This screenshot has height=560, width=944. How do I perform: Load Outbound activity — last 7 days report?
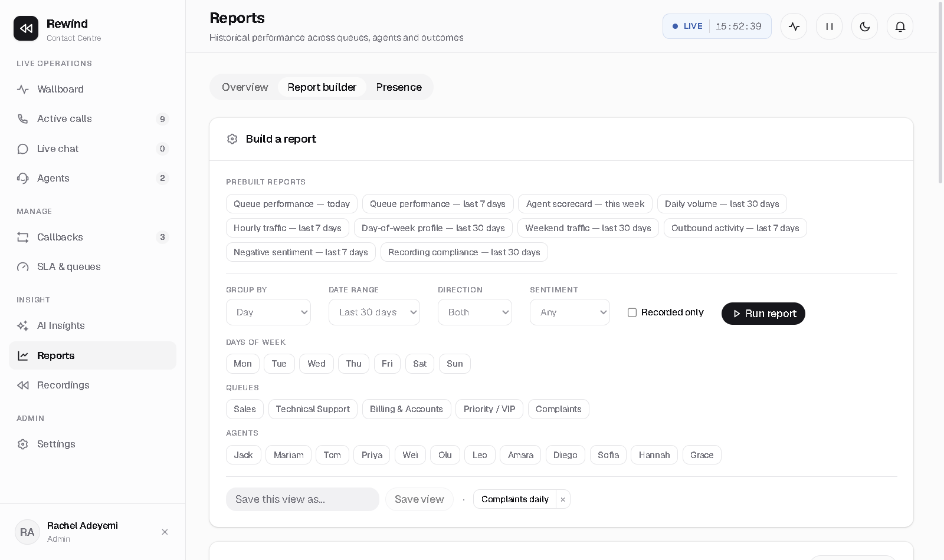click(735, 228)
